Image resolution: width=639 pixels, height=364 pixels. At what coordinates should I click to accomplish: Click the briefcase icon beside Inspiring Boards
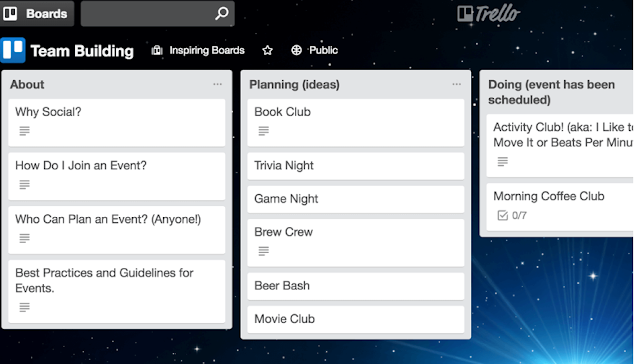pyautogui.click(x=157, y=50)
